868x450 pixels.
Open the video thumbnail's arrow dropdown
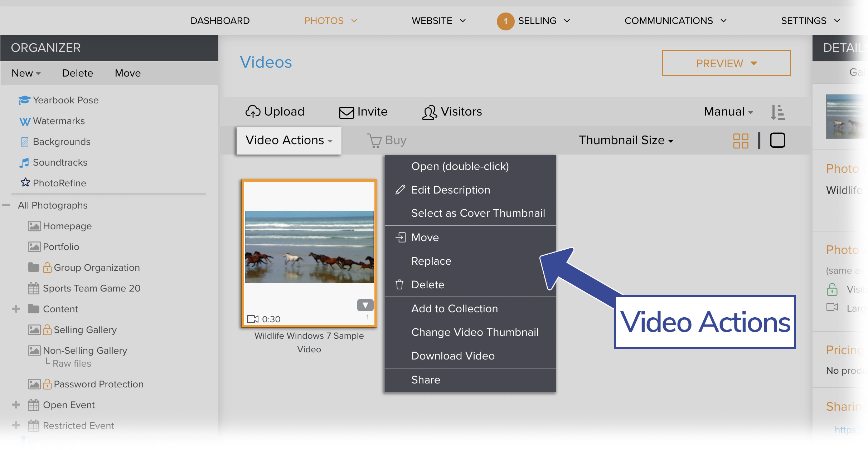pos(365,305)
